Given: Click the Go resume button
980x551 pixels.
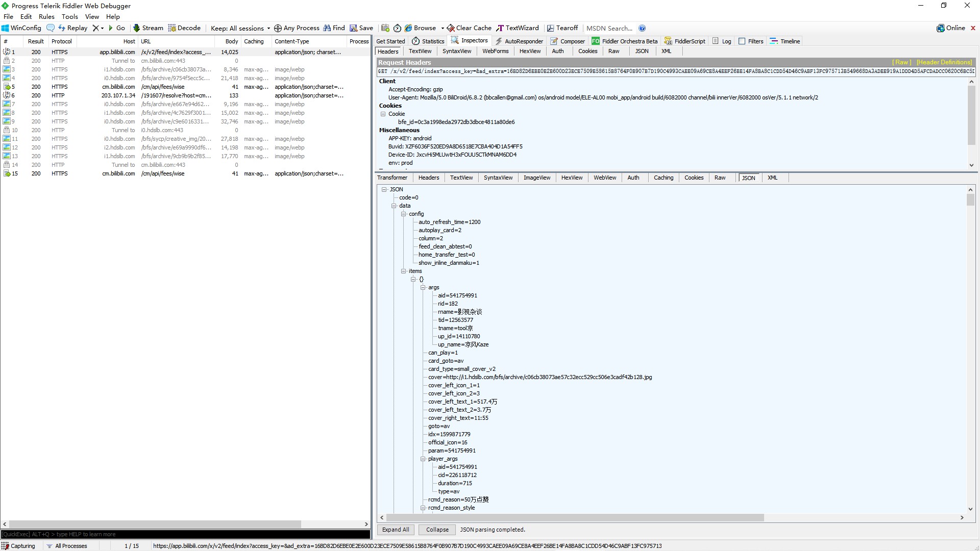Looking at the screenshot, I should pyautogui.click(x=117, y=28).
